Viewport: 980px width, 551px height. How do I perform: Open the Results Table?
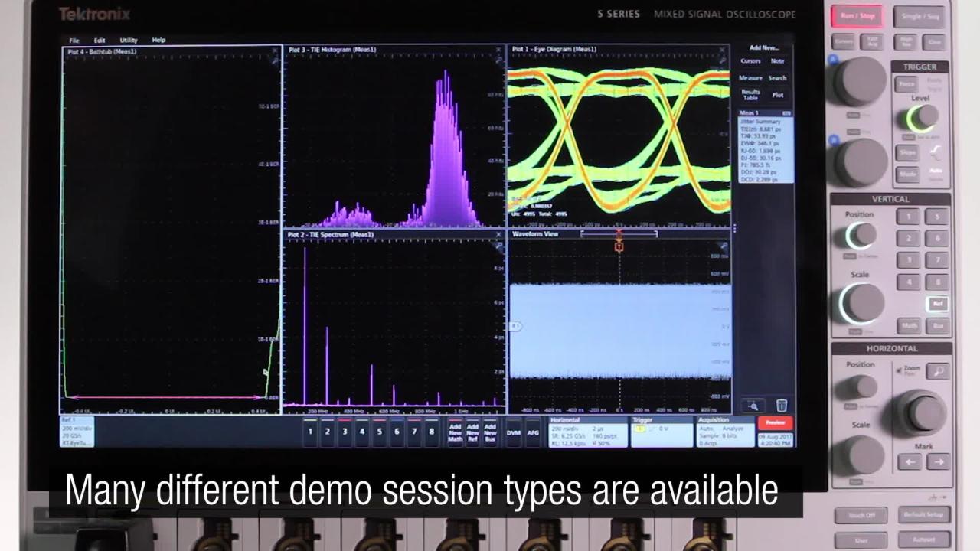point(750,95)
